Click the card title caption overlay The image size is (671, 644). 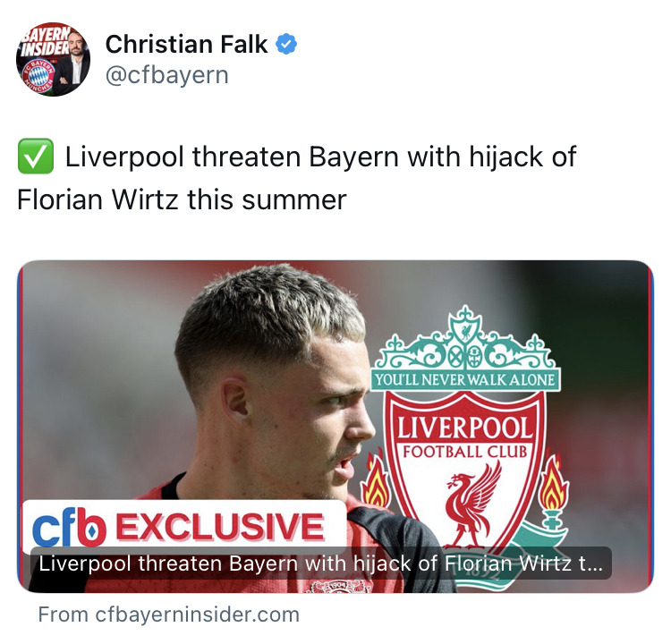click(321, 563)
